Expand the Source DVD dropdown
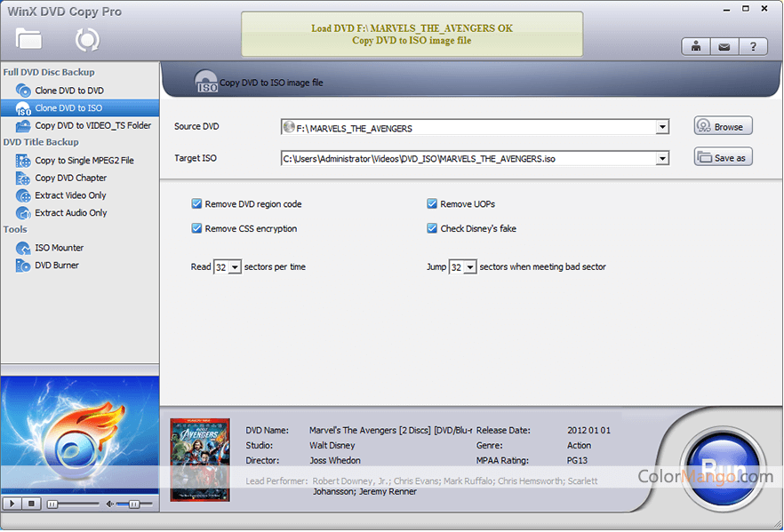This screenshot has height=532, width=784. (662, 128)
